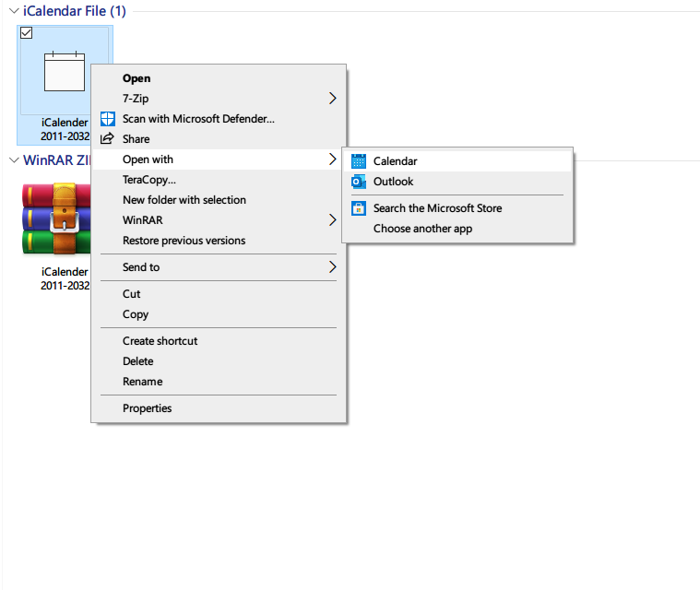This screenshot has height=590, width=700.
Task: Click the Calendar app icon in submenu
Action: click(x=358, y=161)
